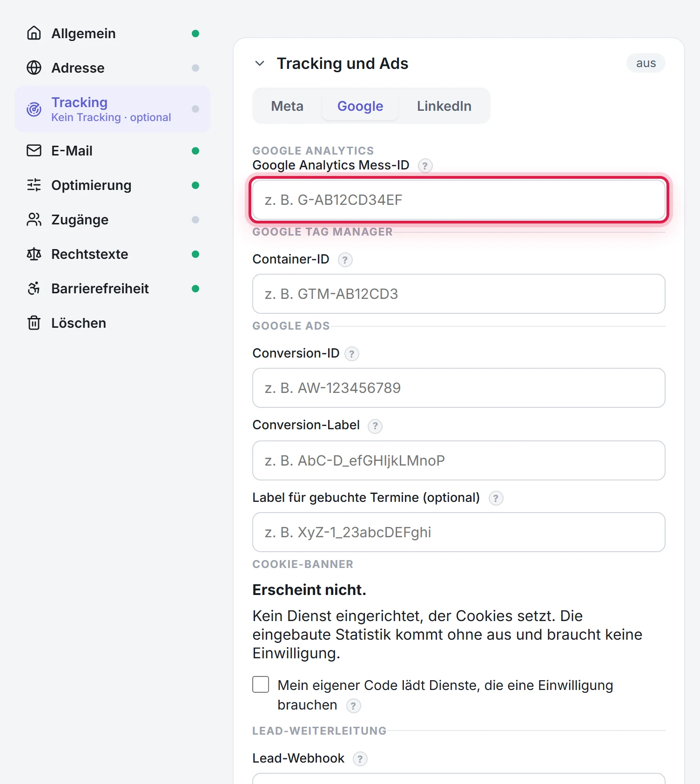
Task: Click the Zugänge users icon
Action: click(34, 219)
